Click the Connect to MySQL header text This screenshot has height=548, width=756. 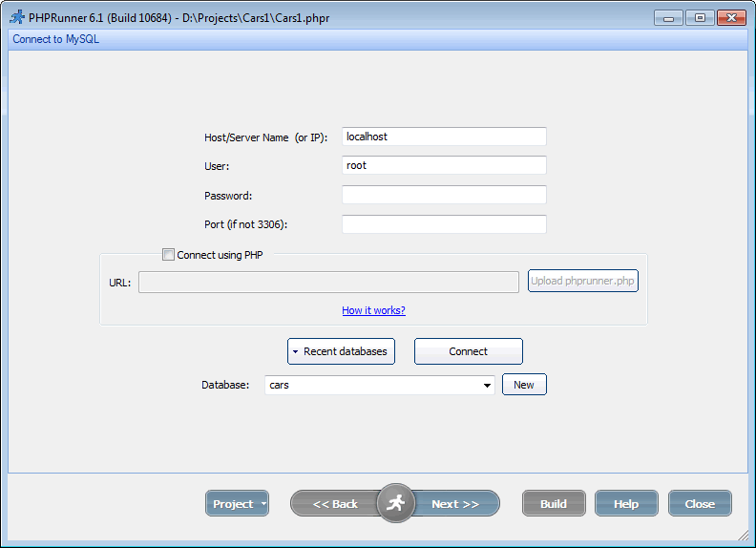(56, 39)
